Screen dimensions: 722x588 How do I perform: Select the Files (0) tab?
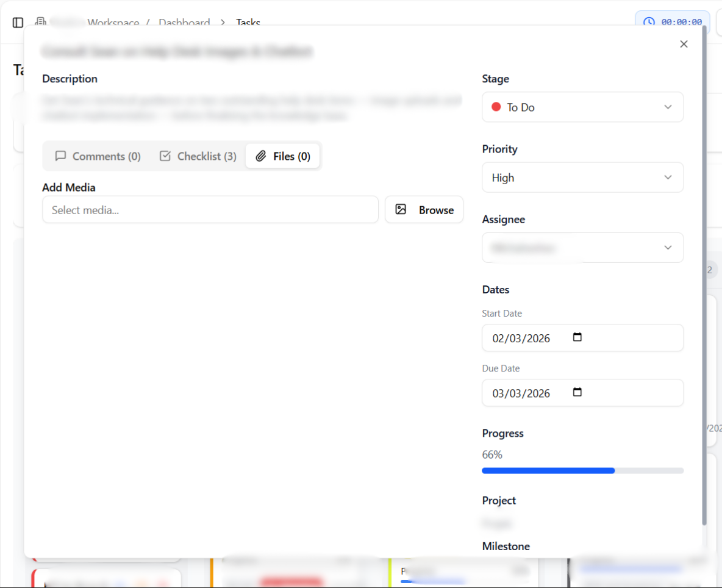point(283,156)
